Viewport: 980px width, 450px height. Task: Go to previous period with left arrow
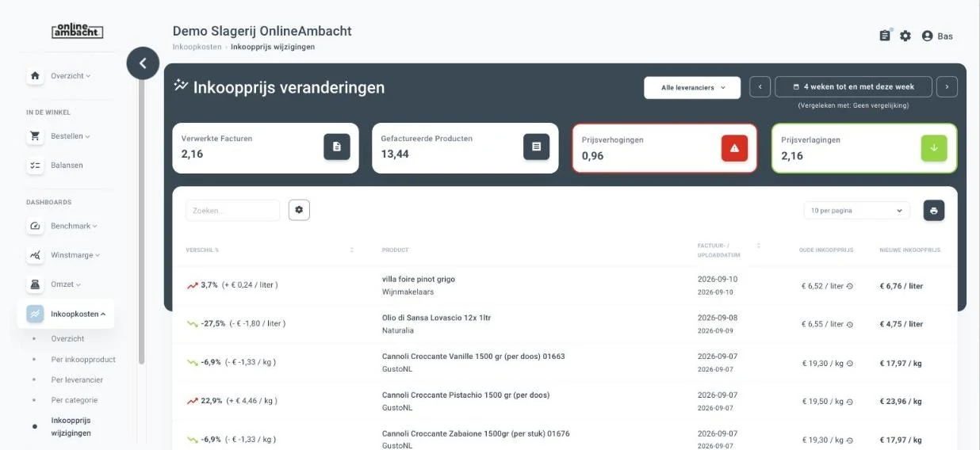click(x=760, y=87)
